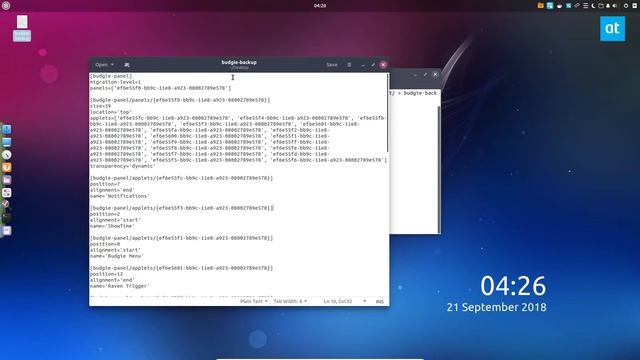Toggle night light moon icon
This screenshot has width=640, height=360.
coord(593,6)
